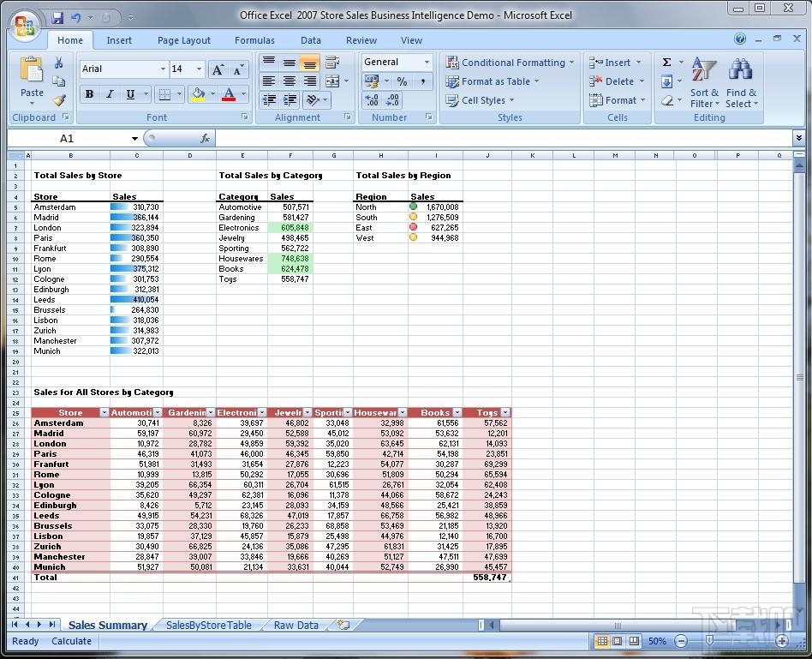Screen dimensions: 812x659
Task: Open the General number format dropdown
Action: click(426, 62)
